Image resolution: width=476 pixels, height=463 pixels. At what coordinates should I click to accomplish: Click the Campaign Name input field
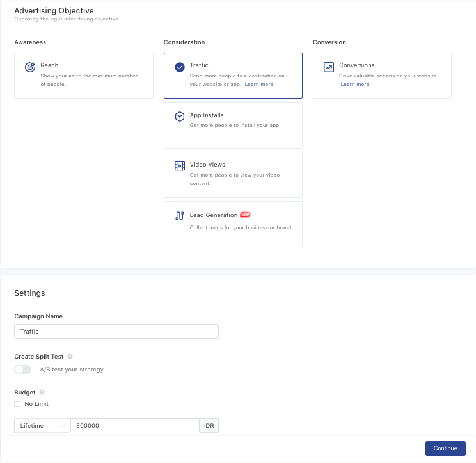tap(116, 332)
